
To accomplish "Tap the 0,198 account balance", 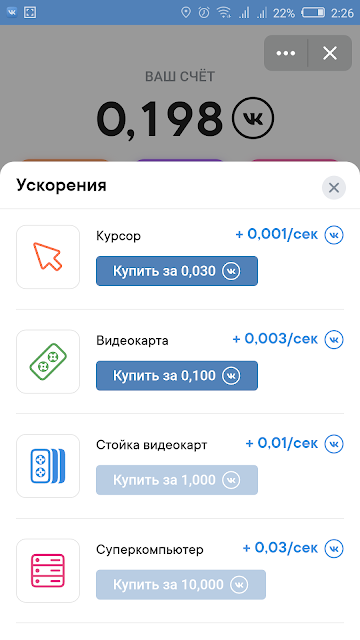I will 160,119.
